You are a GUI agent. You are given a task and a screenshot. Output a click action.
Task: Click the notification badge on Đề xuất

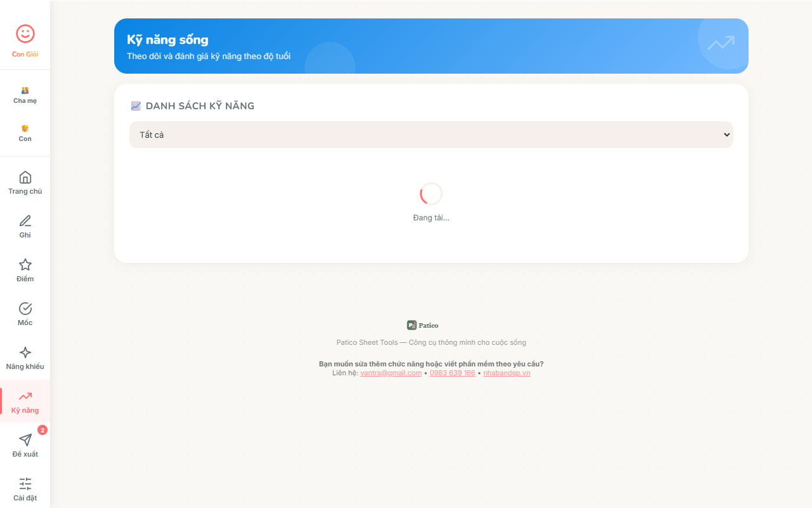[43, 430]
